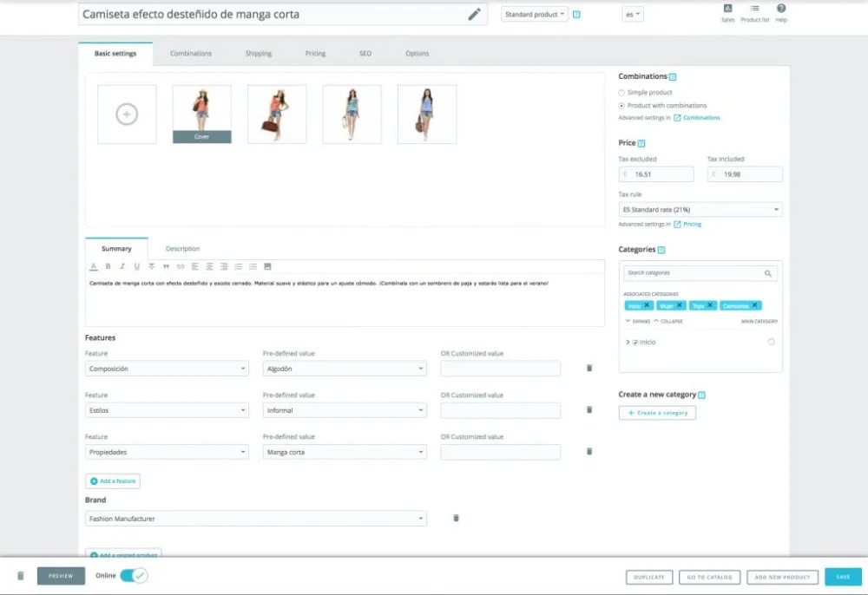Open the Description editor tab
The image size is (868, 595).
[x=182, y=249]
